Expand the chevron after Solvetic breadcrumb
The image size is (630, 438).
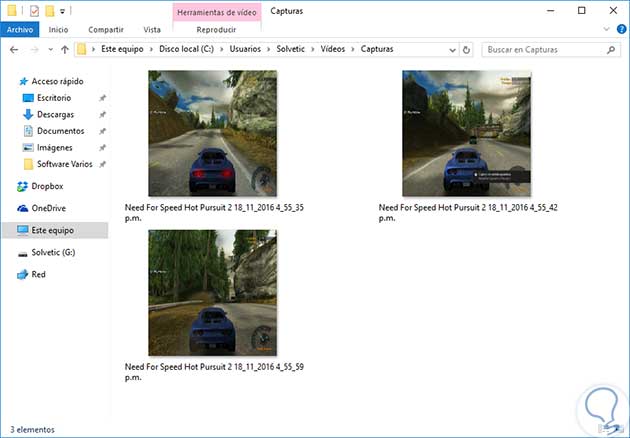[x=313, y=49]
